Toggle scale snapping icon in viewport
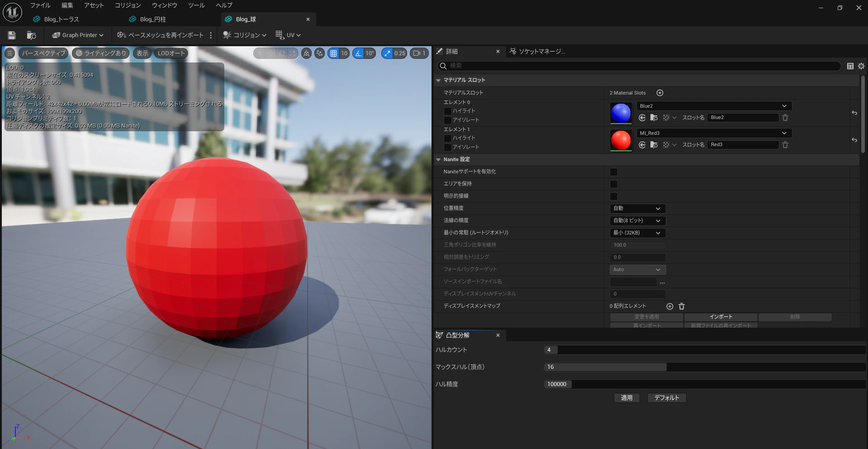Image resolution: width=868 pixels, height=449 pixels. 387,53
